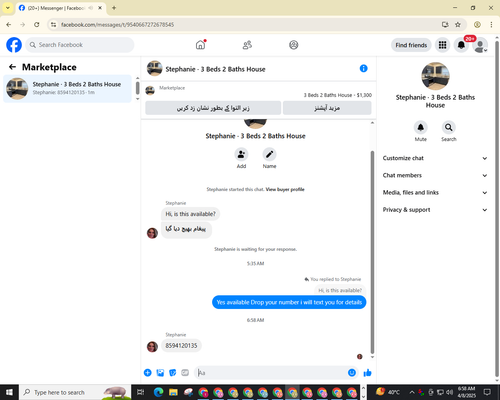Image resolution: width=500 pixels, height=400 pixels.
Task: Open the Windows notification center
Action: [x=488, y=392]
